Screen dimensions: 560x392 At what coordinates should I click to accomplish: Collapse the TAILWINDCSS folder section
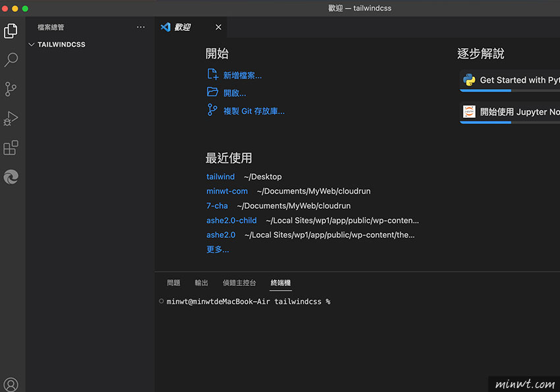(57, 45)
